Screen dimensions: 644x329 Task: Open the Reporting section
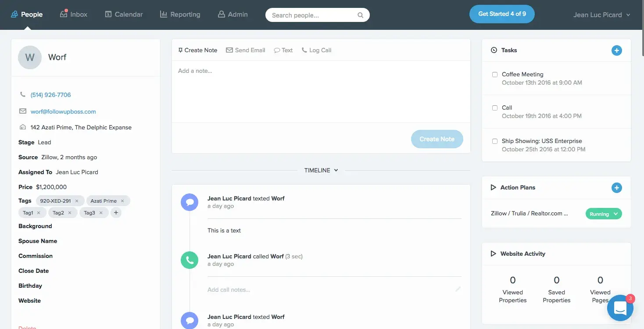180,14
